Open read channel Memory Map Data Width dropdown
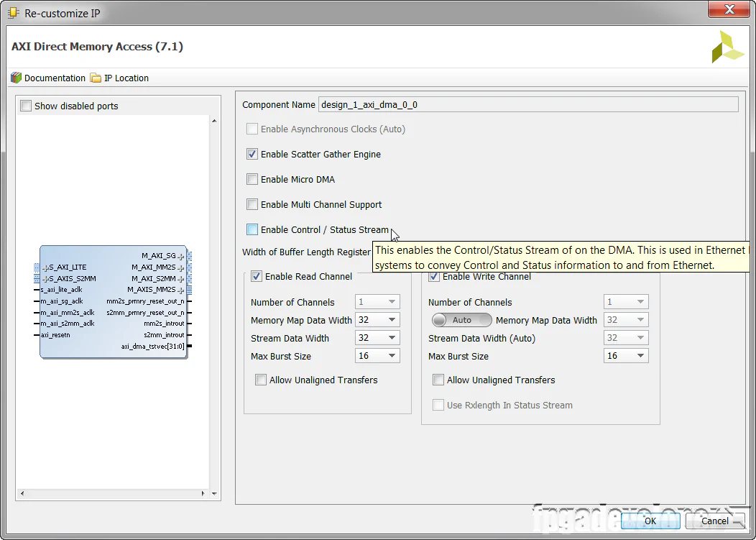Screen dimensions: 756x540 (377, 320)
